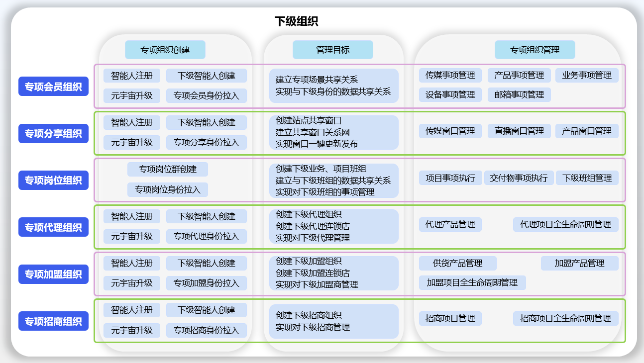Click 元宇宙升级 in the 专项会员组织 row
The width and height of the screenshot is (644, 363).
(132, 95)
